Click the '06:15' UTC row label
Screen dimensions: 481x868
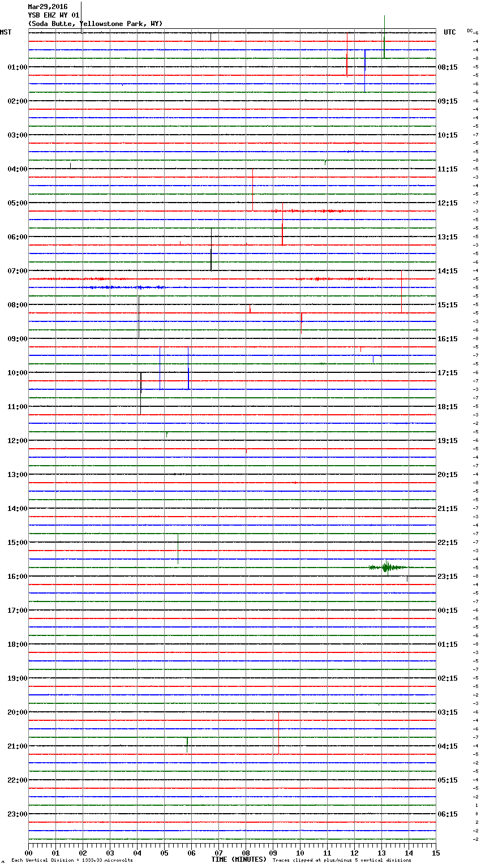[x=448, y=814]
